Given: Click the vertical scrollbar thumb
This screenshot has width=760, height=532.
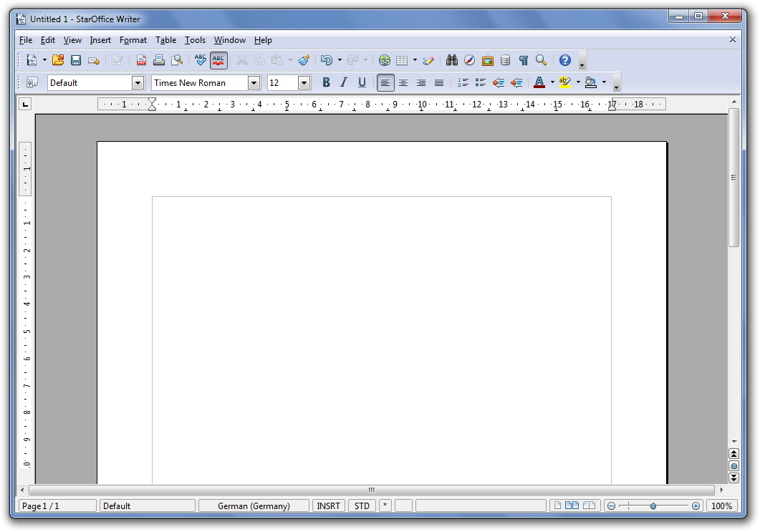Looking at the screenshot, I should 733,178.
